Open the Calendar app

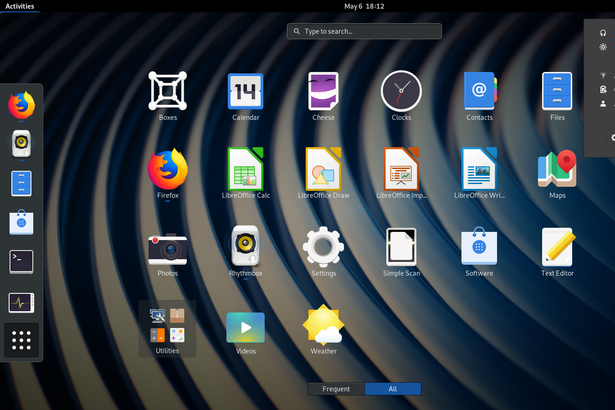tap(246, 96)
